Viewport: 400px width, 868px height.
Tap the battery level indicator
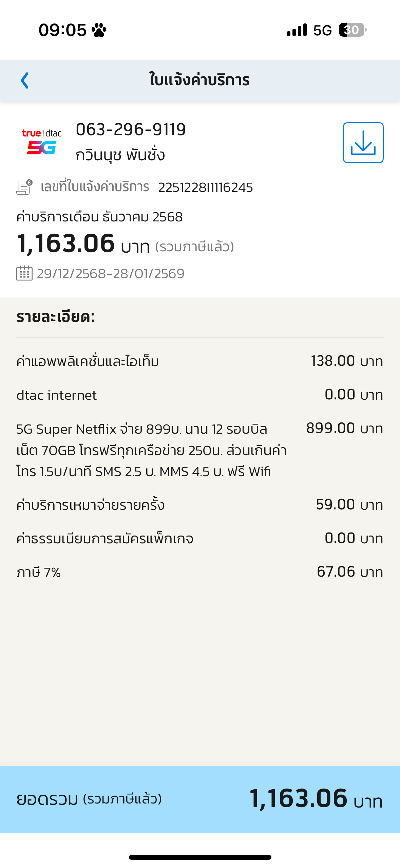tap(352, 30)
